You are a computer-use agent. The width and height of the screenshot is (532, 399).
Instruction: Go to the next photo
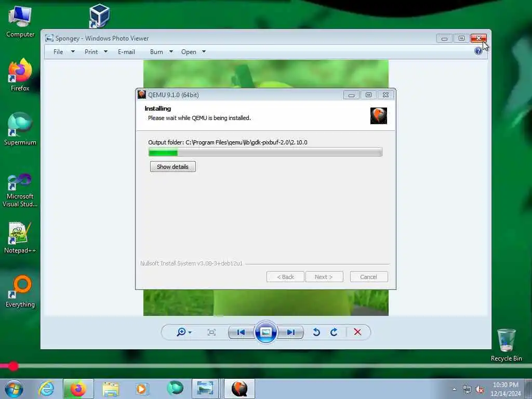[x=291, y=332]
